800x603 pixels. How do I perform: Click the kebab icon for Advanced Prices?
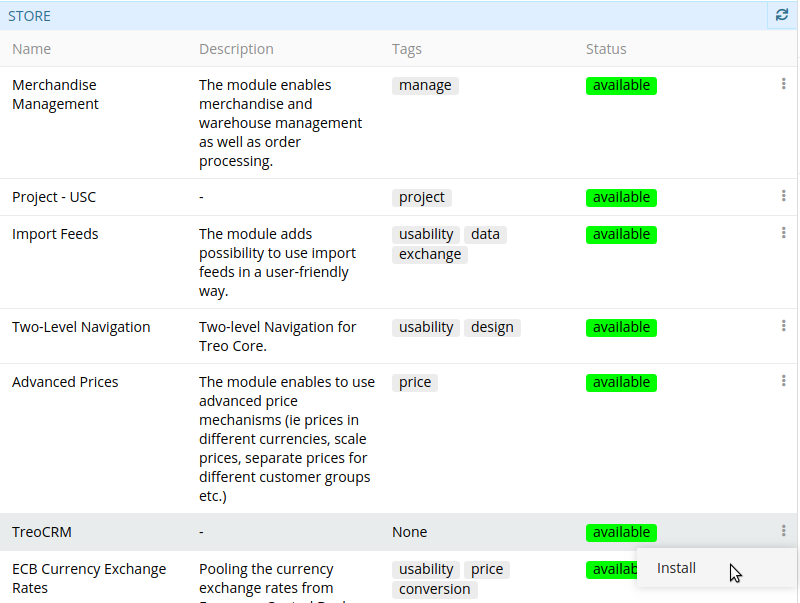pyautogui.click(x=783, y=381)
